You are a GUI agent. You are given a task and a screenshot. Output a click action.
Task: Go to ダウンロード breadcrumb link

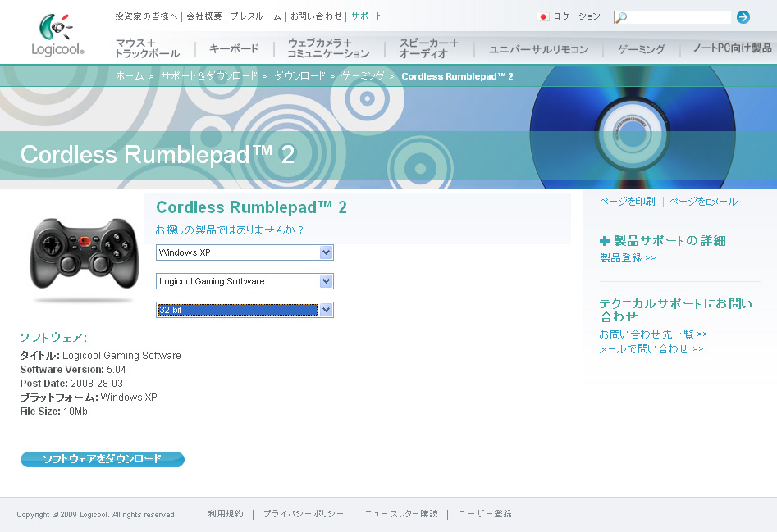[299, 76]
